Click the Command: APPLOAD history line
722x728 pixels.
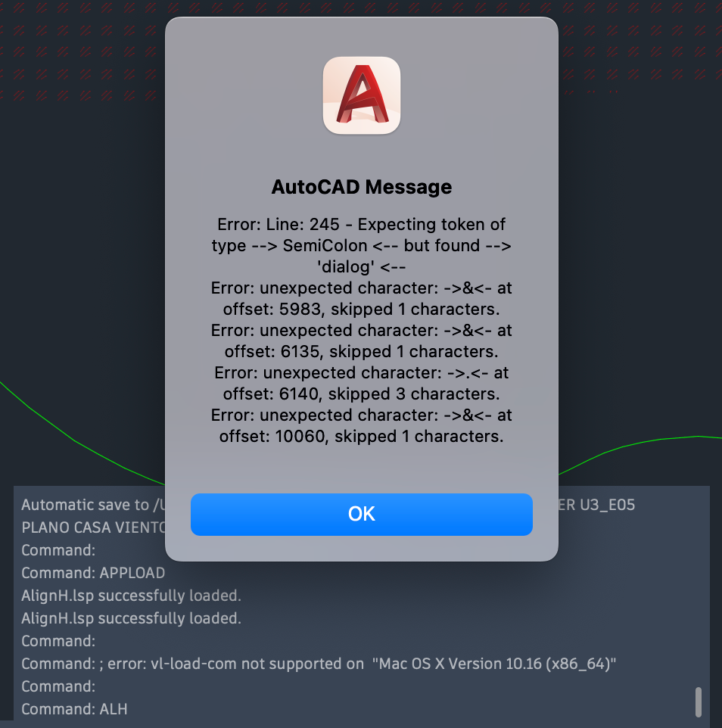pyautogui.click(x=93, y=572)
